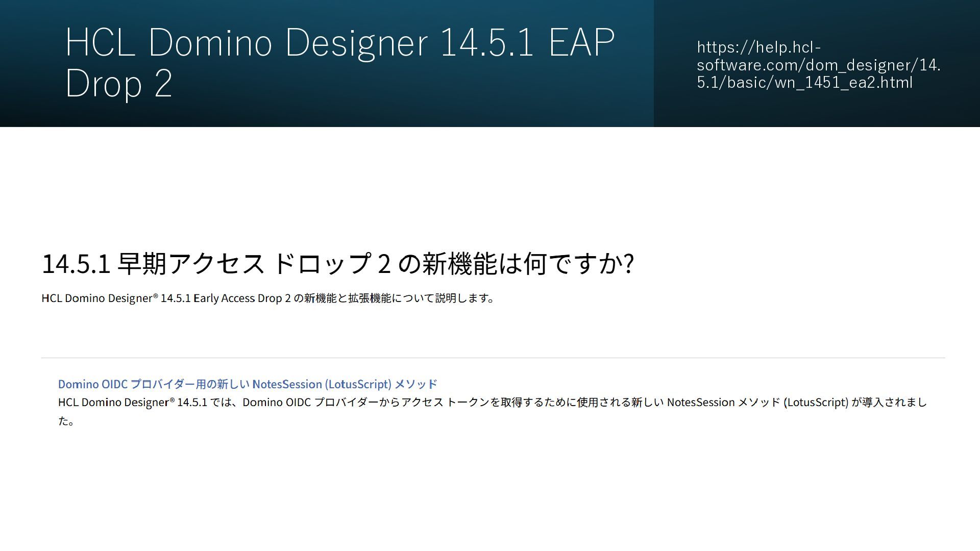Click the 早期アクセス ドロップ 2 heading
980x551 pixels.
[x=337, y=264]
